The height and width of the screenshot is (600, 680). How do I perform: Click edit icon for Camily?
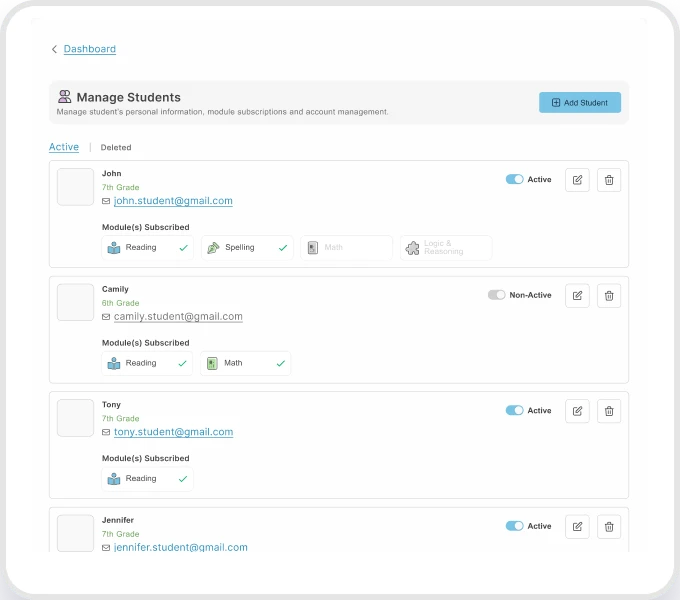coord(577,295)
